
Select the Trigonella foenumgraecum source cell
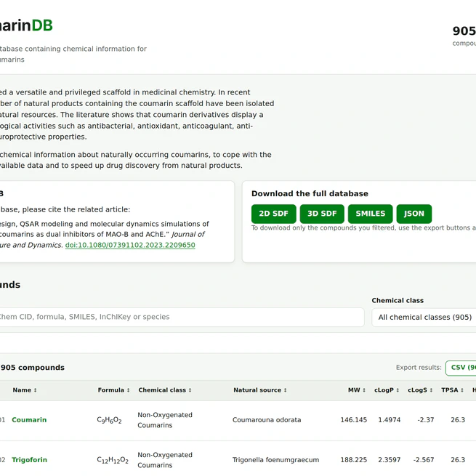point(275,460)
